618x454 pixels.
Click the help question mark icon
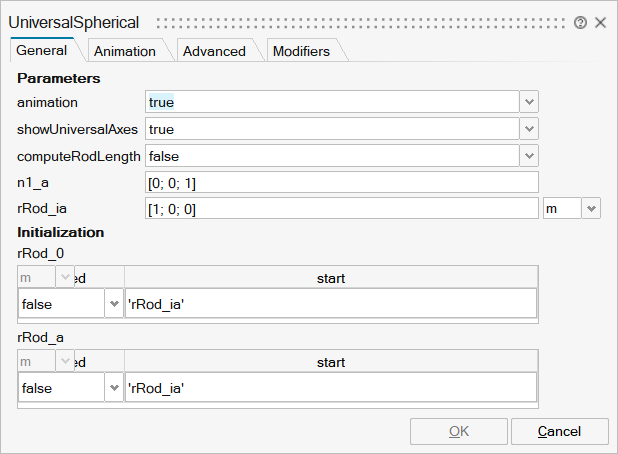(x=580, y=22)
